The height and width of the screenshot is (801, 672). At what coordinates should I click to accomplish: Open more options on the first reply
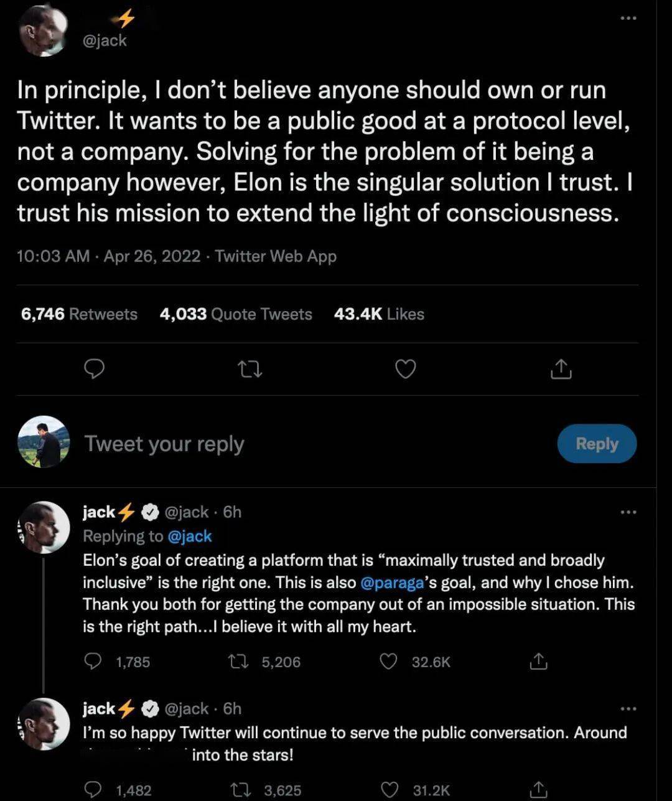pyautogui.click(x=628, y=512)
